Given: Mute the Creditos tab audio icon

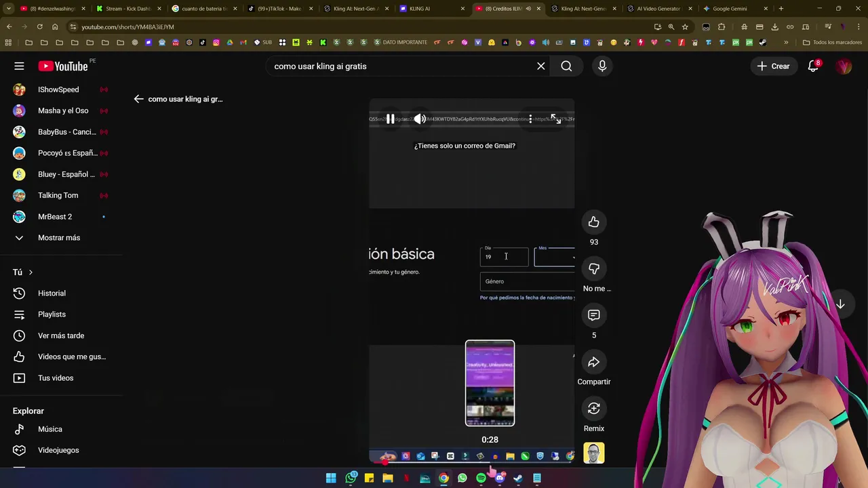Looking at the screenshot, I should point(528,9).
